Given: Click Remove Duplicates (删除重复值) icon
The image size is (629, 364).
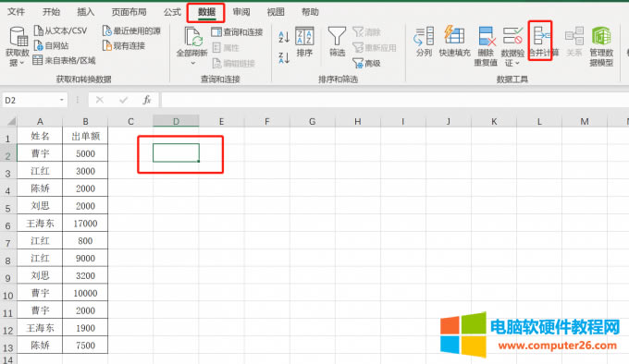Looking at the screenshot, I should click(x=487, y=36).
